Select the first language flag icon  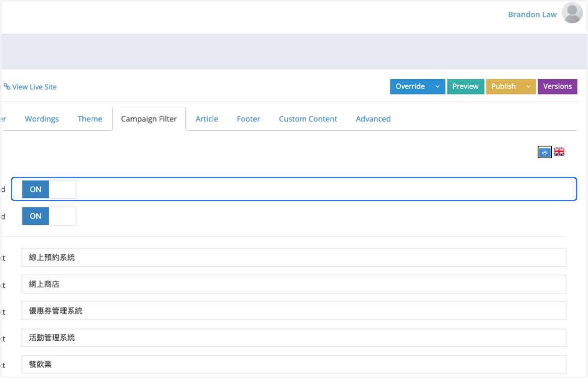click(545, 152)
